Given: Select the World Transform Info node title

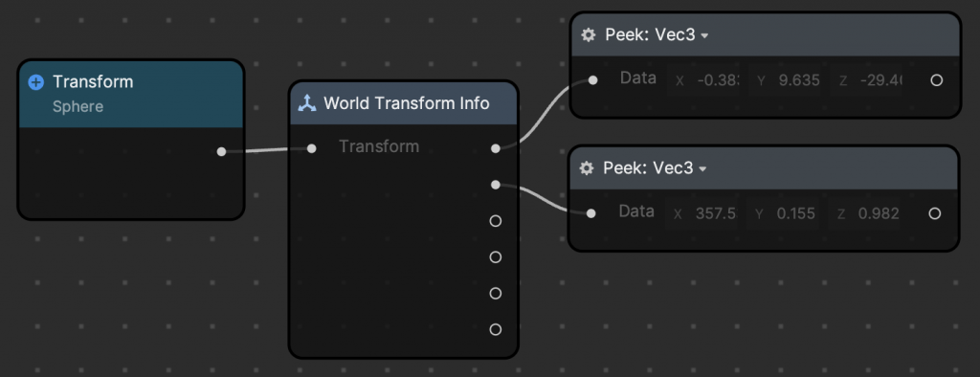Looking at the screenshot, I should [x=406, y=103].
